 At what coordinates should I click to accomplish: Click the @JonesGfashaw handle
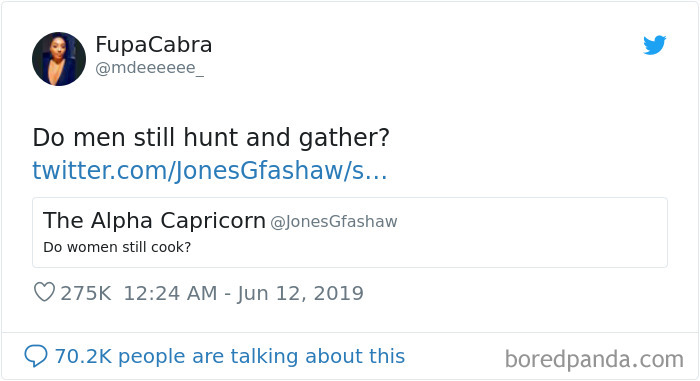pos(334,222)
